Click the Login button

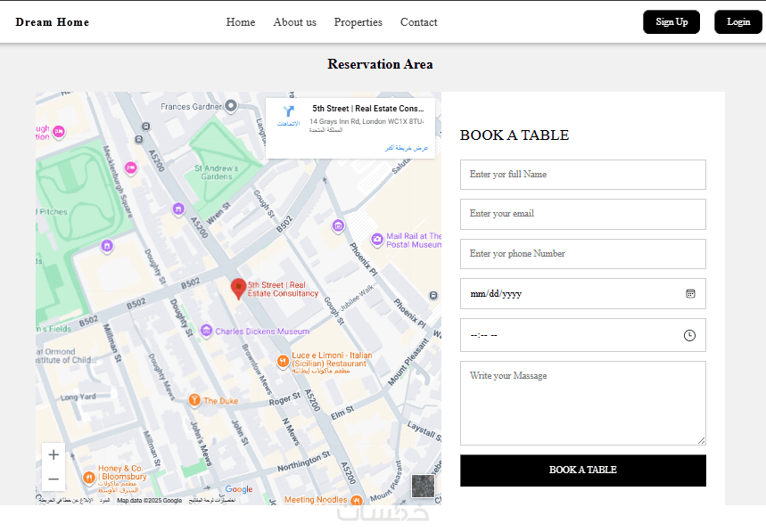click(x=737, y=22)
